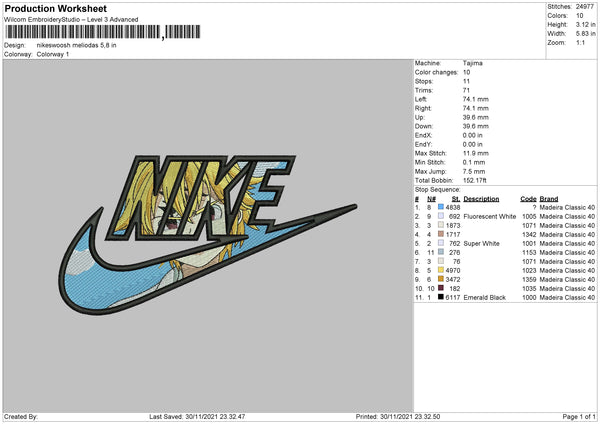Click 'Last Saved: 30/11/2021 23:32:47' footer text
The width and height of the screenshot is (600, 424).
(x=197, y=416)
